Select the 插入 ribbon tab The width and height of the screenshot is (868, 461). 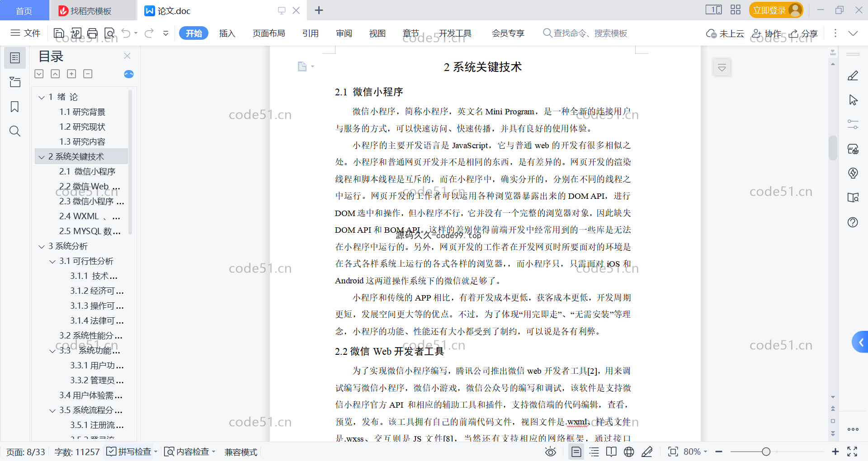coord(227,33)
